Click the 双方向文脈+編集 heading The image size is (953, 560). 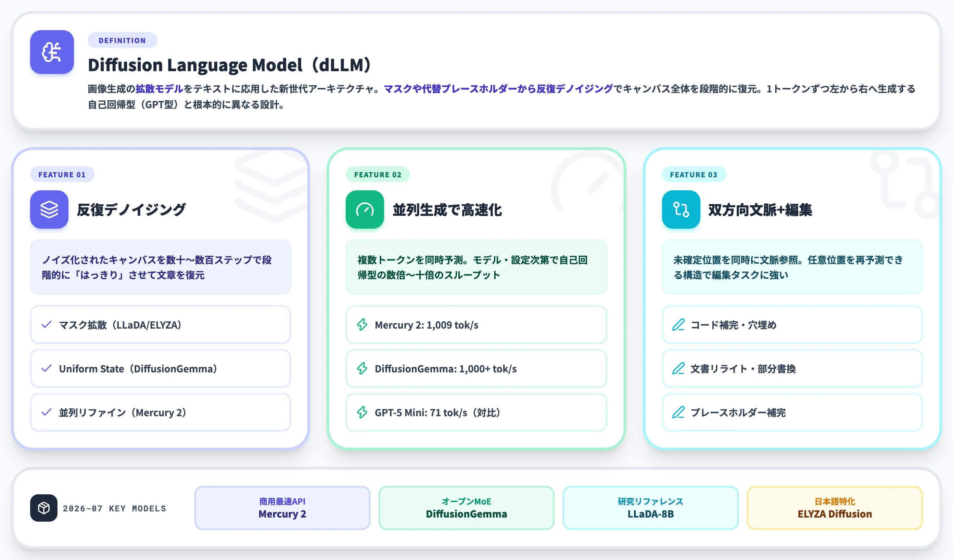[760, 209]
